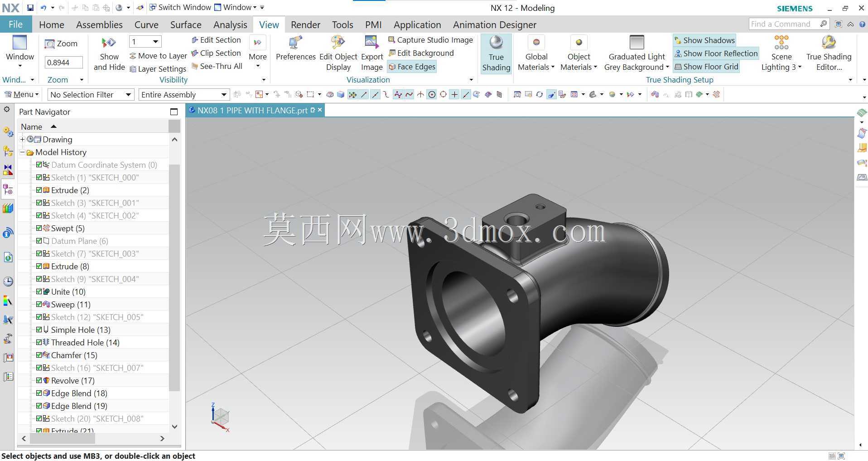
Task: Click Name column header to sort
Action: (x=93, y=126)
